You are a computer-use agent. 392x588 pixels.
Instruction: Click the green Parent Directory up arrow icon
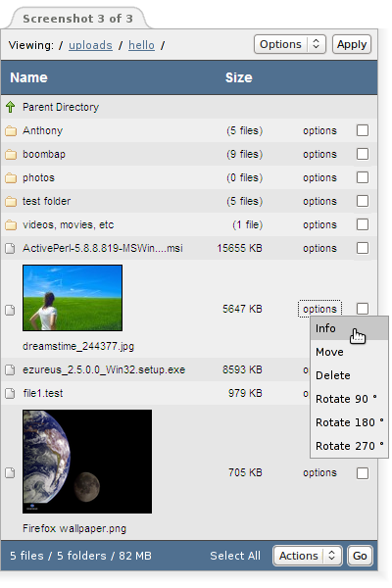(x=11, y=107)
